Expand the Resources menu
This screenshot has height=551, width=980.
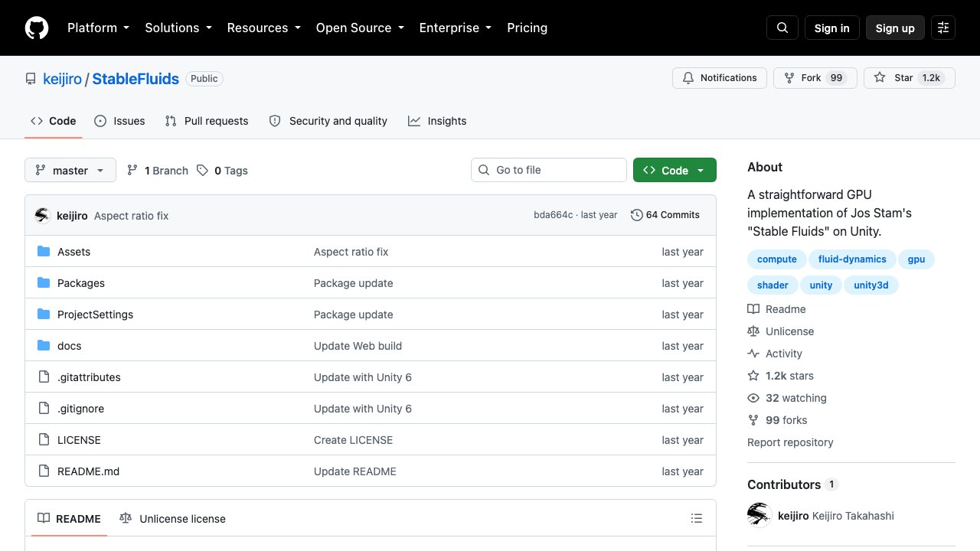pos(263,28)
